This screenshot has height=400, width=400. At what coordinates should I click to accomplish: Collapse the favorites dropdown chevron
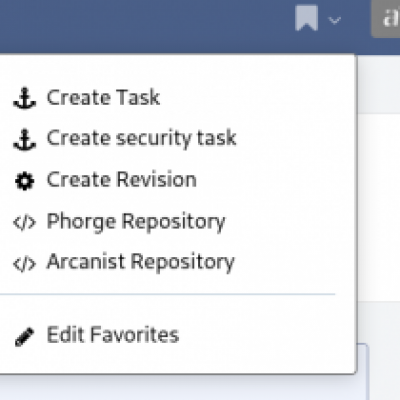click(334, 21)
